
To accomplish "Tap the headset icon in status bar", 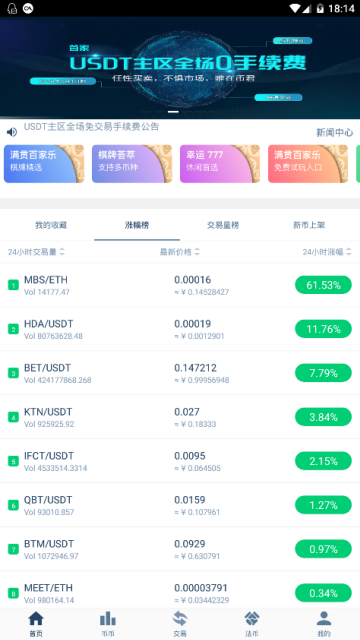I will tap(12, 9).
